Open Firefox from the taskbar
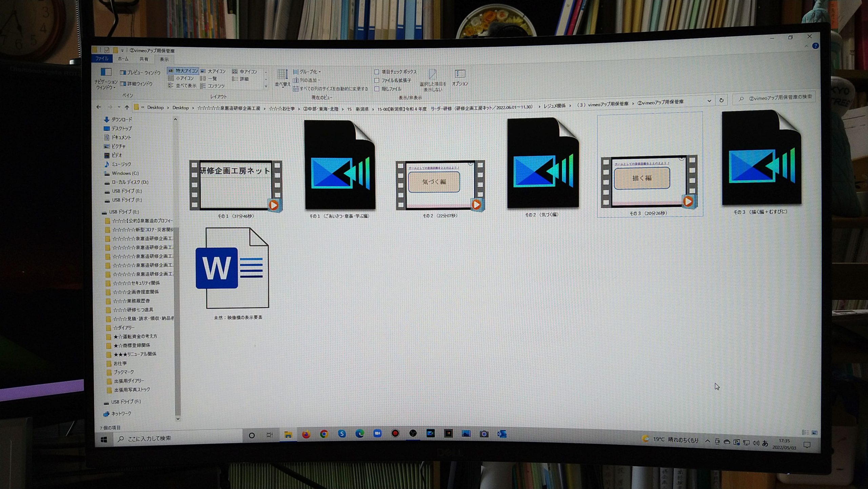 [306, 434]
